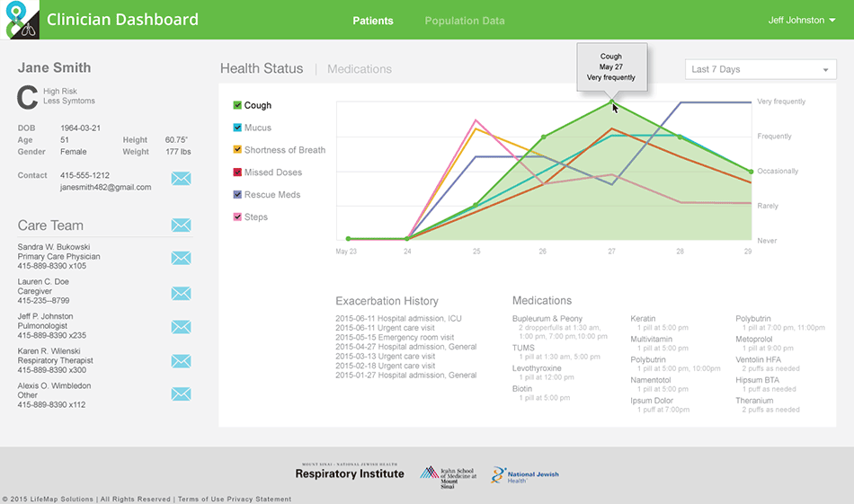Click the Exacerbation History heading

[x=387, y=301]
